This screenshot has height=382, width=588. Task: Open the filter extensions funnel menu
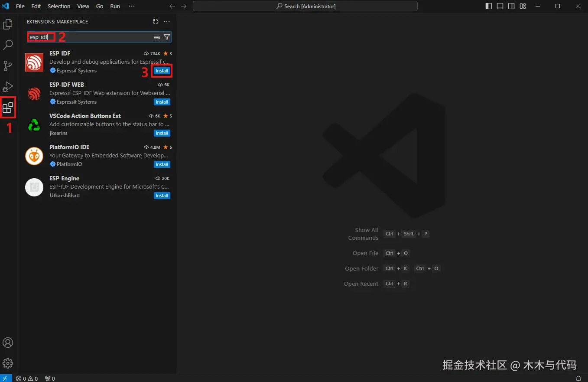point(167,37)
